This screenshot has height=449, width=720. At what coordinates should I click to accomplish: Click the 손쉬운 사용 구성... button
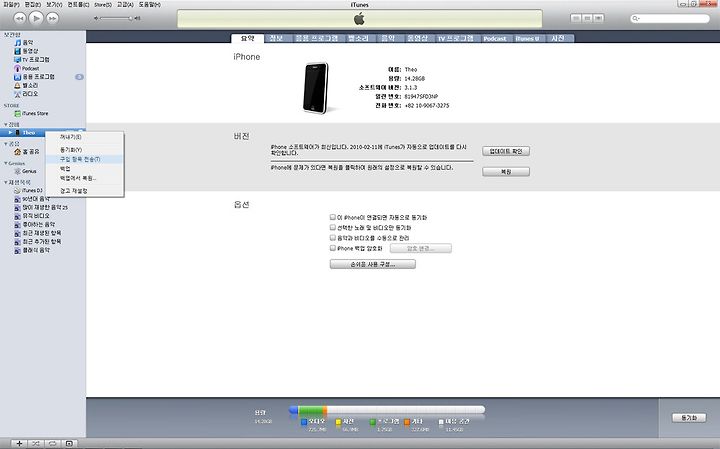pos(373,264)
